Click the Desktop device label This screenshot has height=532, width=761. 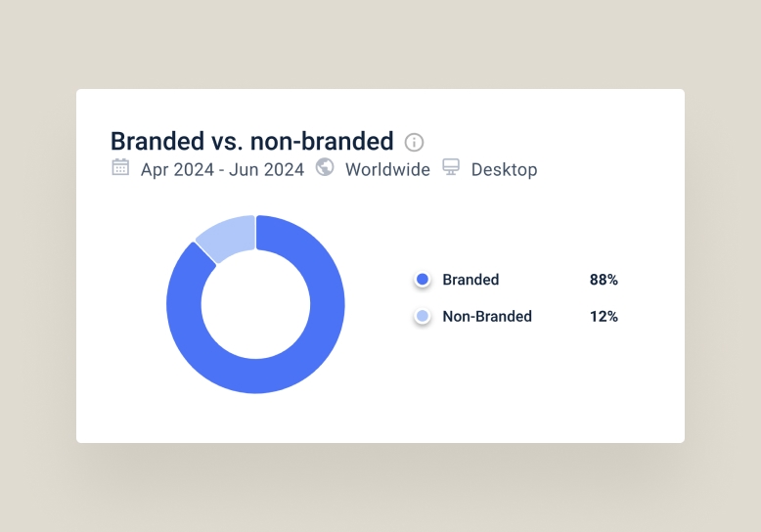click(505, 170)
